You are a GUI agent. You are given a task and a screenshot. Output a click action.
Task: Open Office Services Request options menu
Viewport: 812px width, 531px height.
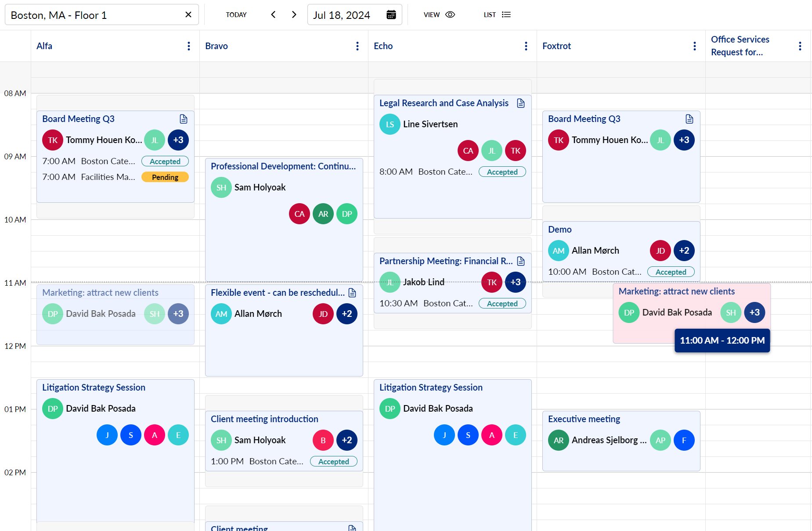pos(800,46)
